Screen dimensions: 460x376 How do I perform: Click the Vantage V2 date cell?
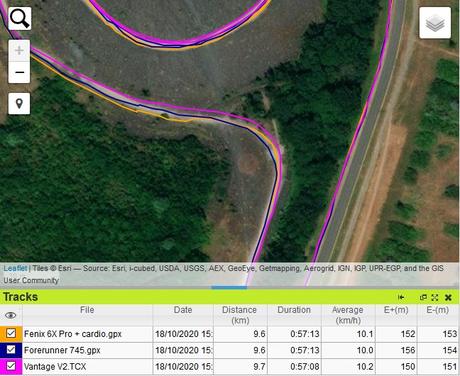tap(183, 367)
